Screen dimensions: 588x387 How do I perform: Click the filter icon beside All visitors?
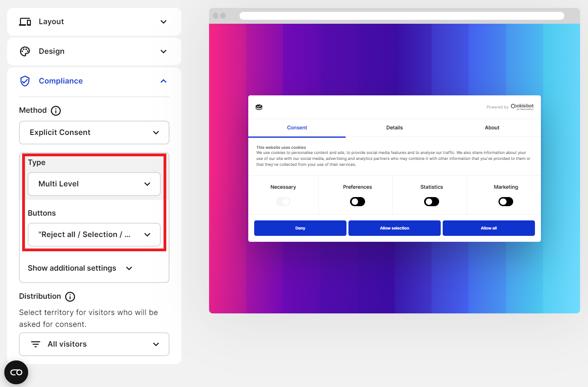(x=36, y=344)
